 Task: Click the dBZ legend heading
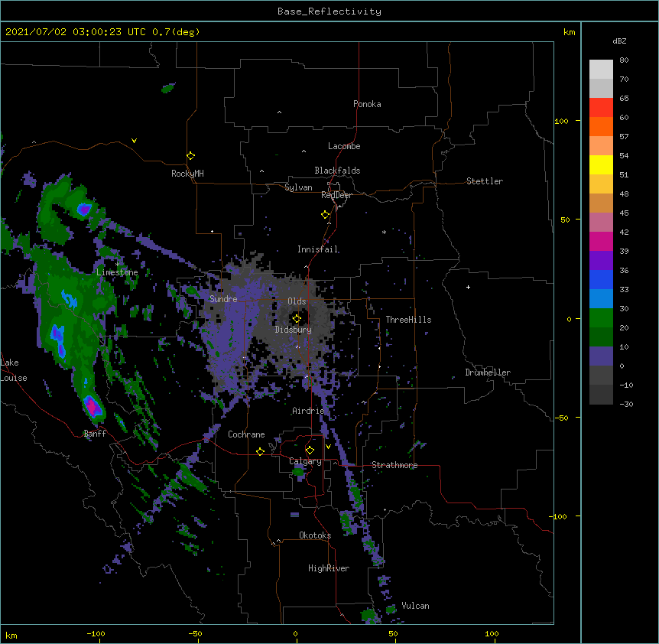tap(619, 41)
